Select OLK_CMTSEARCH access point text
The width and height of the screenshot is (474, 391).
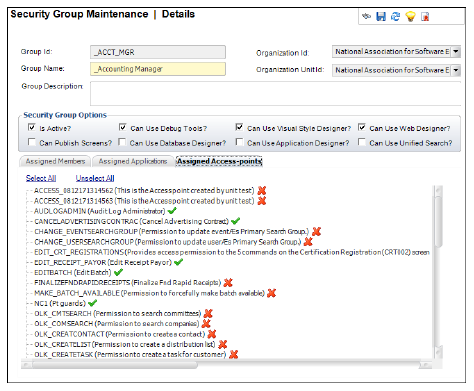118,313
